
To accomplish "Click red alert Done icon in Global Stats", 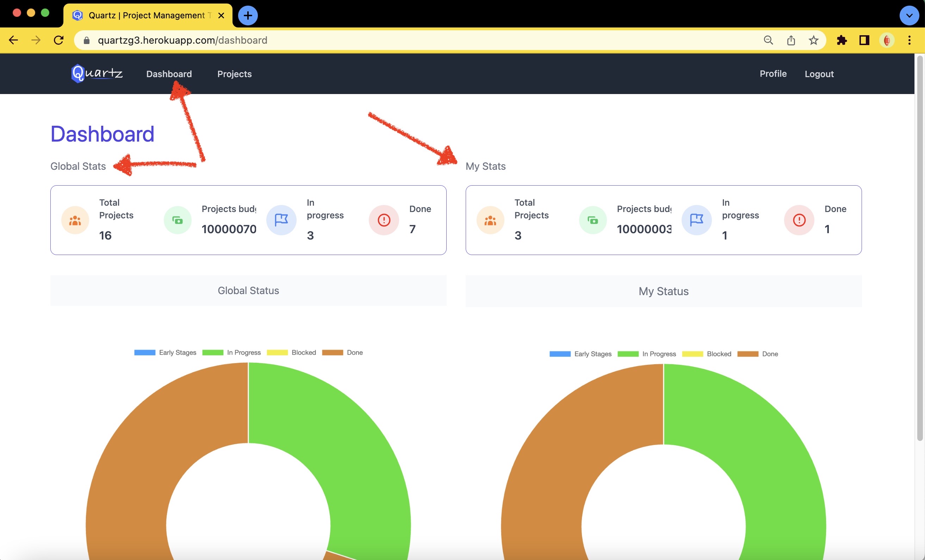I will (384, 220).
